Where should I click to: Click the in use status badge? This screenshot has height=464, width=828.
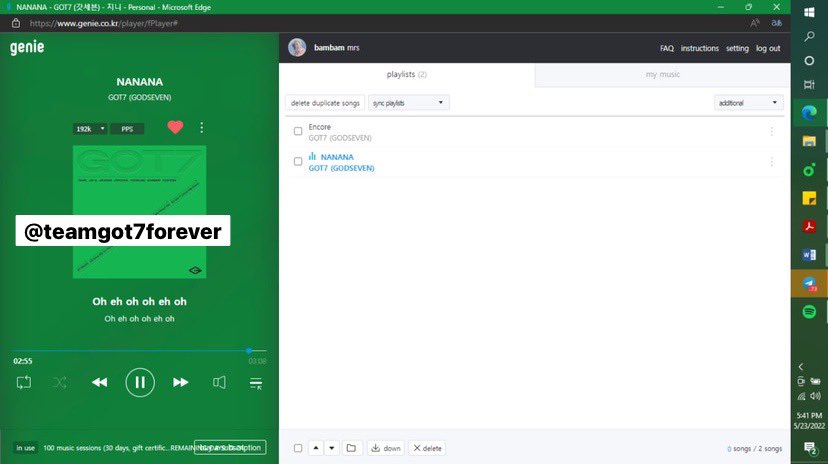click(x=25, y=448)
